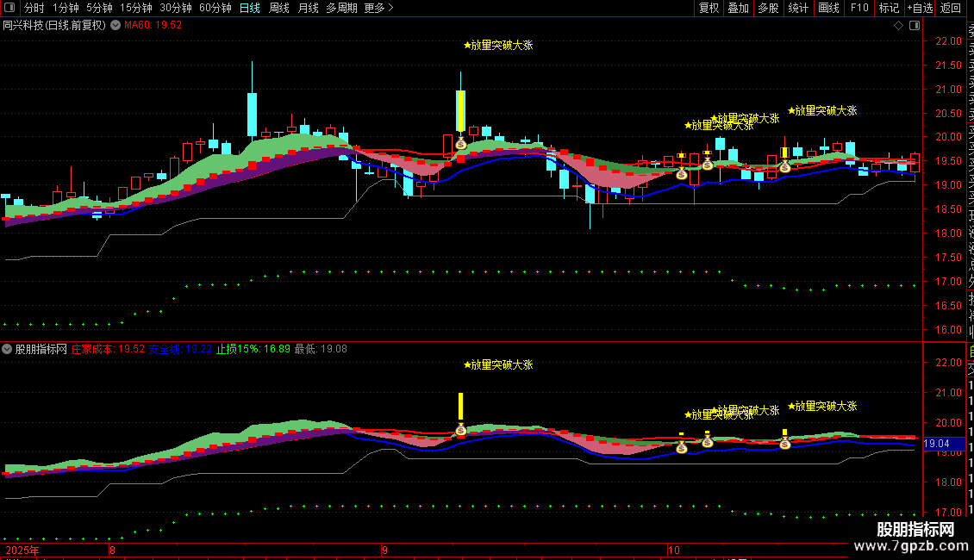The height and width of the screenshot is (560, 974).
Task: Select the 1分钟 period
Action: coord(66,8)
